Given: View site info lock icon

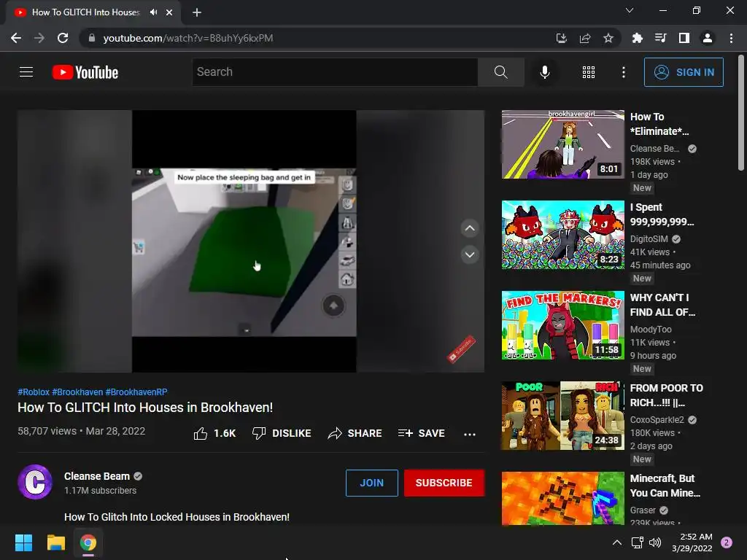Looking at the screenshot, I should 92,38.
